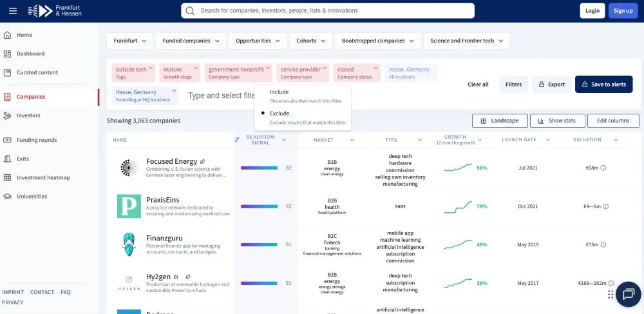
Task: Open the Cohorts dropdown
Action: point(310,41)
